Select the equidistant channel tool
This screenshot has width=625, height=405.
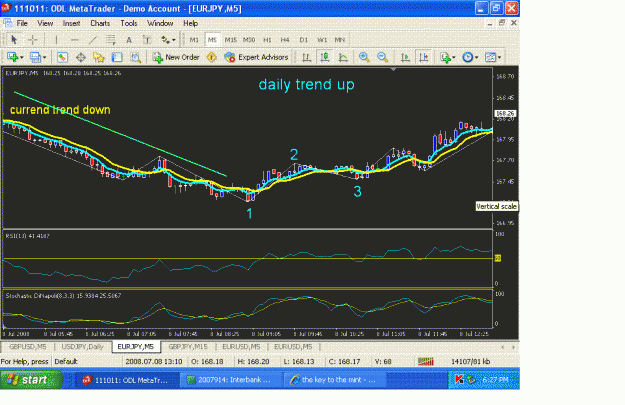coord(111,39)
